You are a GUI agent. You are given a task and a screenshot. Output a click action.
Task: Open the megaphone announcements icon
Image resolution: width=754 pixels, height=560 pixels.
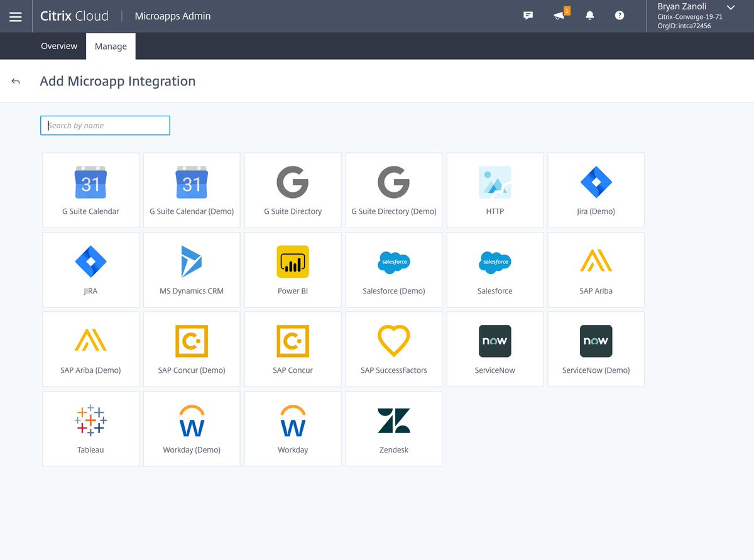pyautogui.click(x=559, y=16)
